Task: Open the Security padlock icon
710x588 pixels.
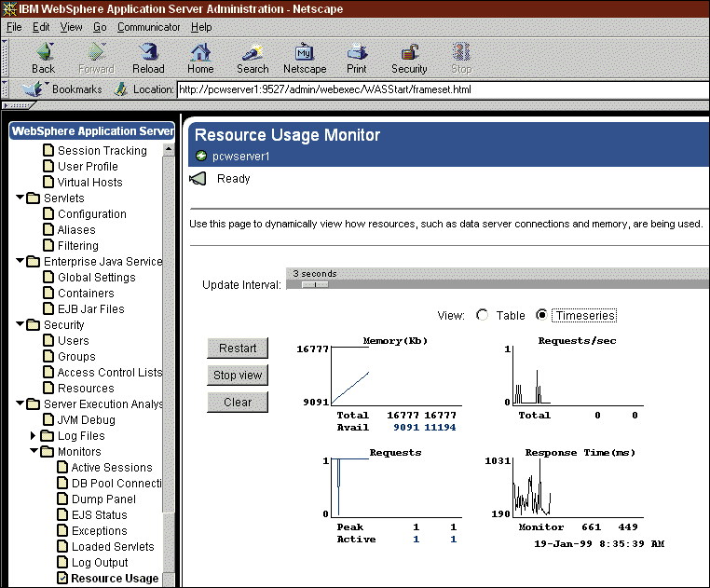Action: (409, 52)
